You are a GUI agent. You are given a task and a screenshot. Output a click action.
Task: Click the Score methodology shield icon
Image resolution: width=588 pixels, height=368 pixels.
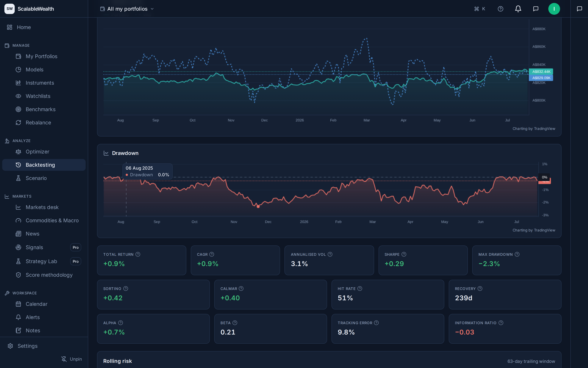[18, 275]
